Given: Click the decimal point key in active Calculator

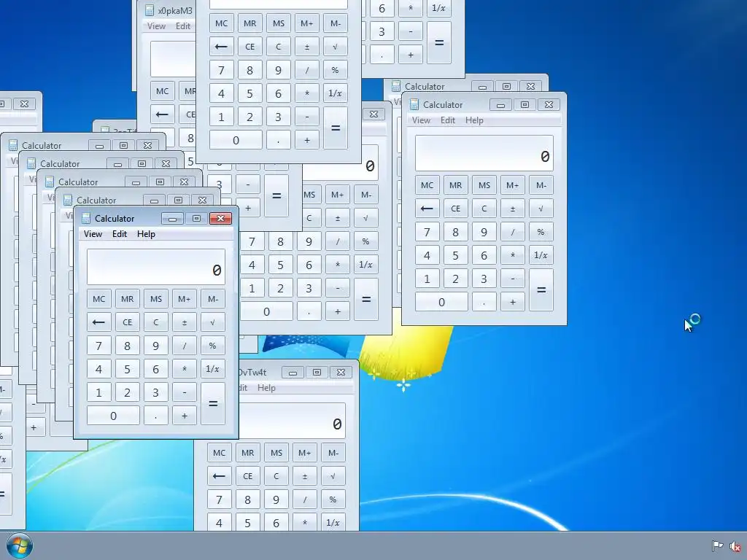Looking at the screenshot, I should pos(156,416).
